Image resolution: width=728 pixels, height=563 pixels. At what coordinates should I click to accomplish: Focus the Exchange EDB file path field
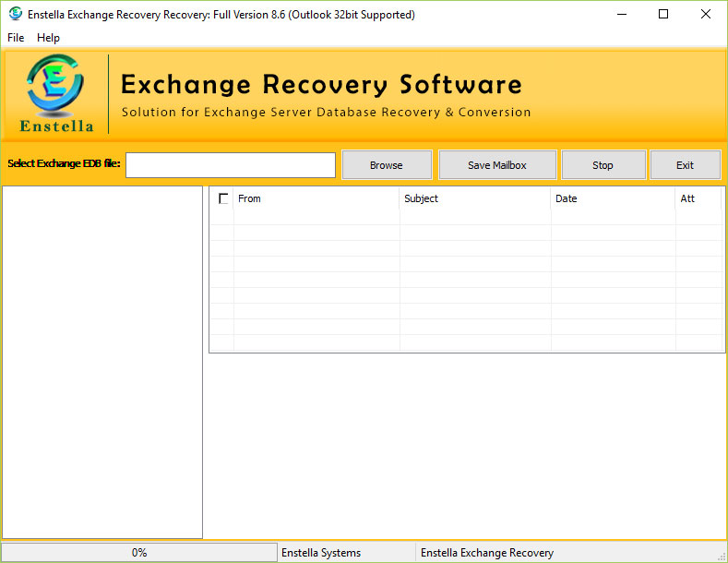pyautogui.click(x=231, y=165)
